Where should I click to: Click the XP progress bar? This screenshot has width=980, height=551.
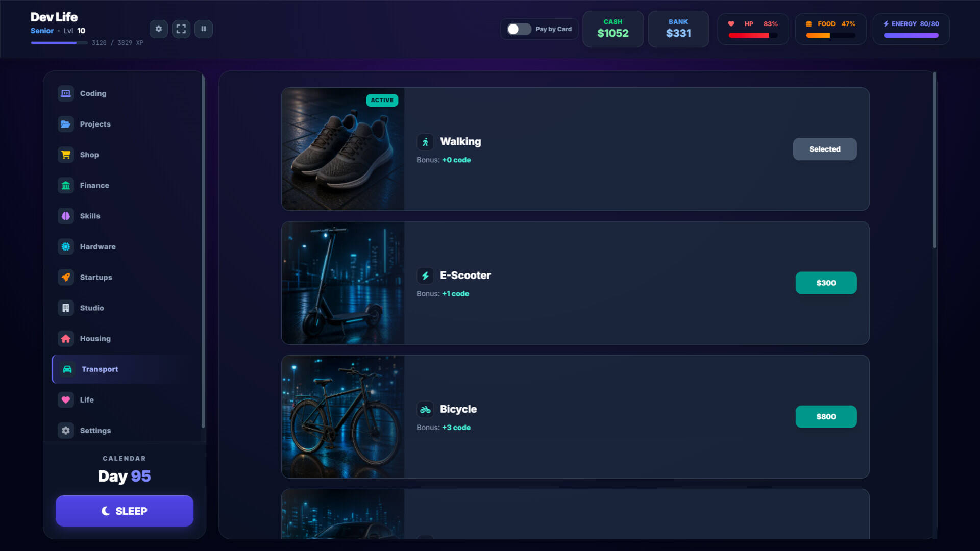(x=59, y=43)
